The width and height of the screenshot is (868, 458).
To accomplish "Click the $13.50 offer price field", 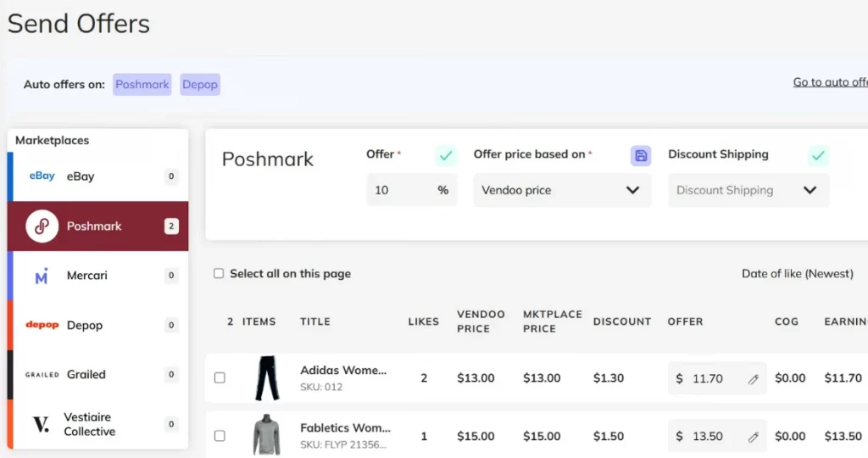I will pos(717,436).
